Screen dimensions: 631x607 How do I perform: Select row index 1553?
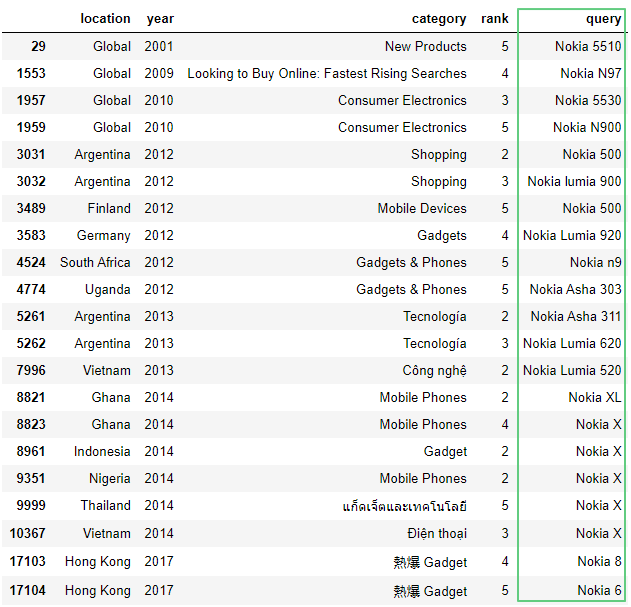[x=31, y=73]
